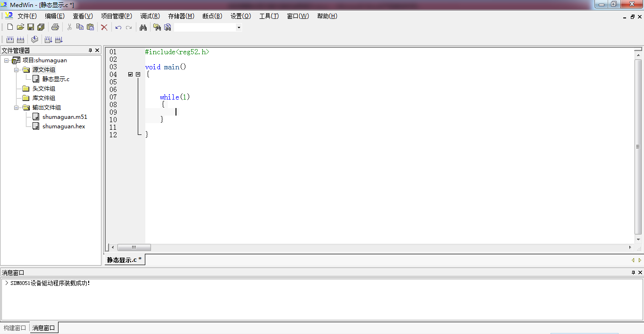The width and height of the screenshot is (644, 334).
Task: Click the MedWin icon in menu bar
Action: (x=9, y=16)
